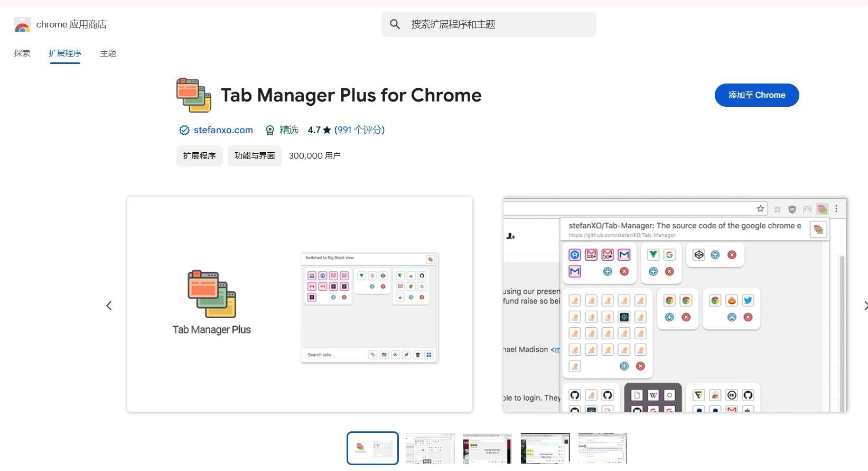The image size is (868, 471).
Task: Select the second carousel thumbnail
Action: click(430, 448)
